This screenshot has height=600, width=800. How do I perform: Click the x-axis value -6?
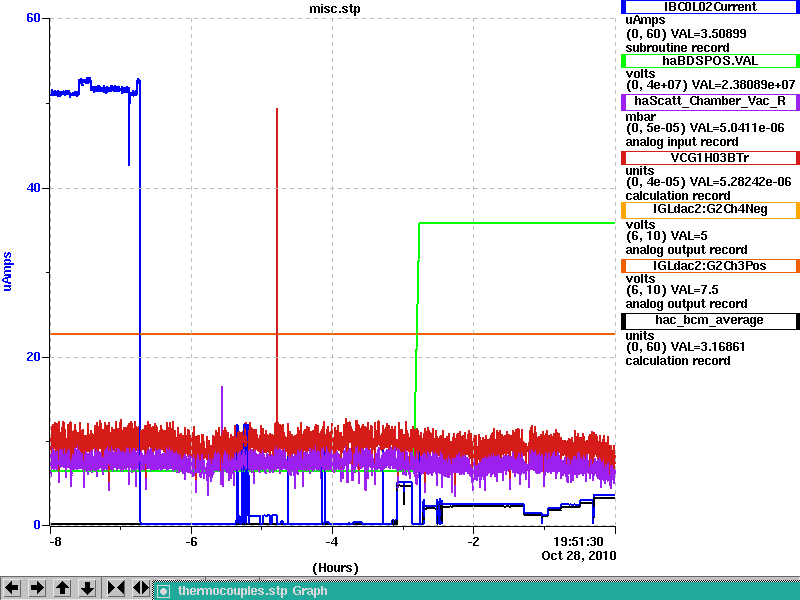pyautogui.click(x=191, y=541)
